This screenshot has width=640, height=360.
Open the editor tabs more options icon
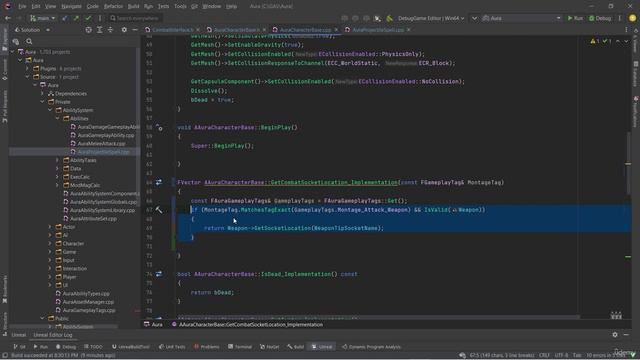(x=626, y=30)
